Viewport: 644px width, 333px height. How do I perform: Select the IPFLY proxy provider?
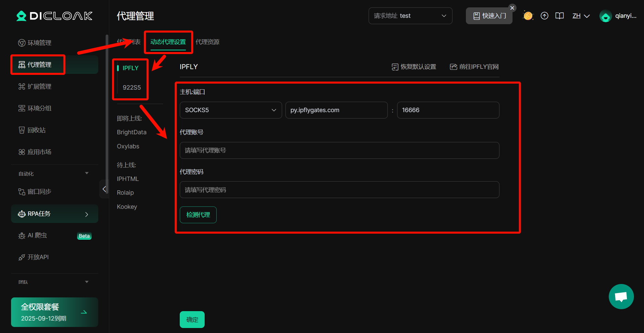click(130, 68)
